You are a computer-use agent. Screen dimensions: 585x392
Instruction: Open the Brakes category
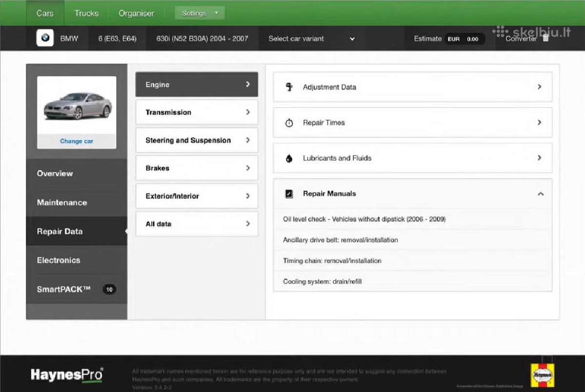click(196, 168)
